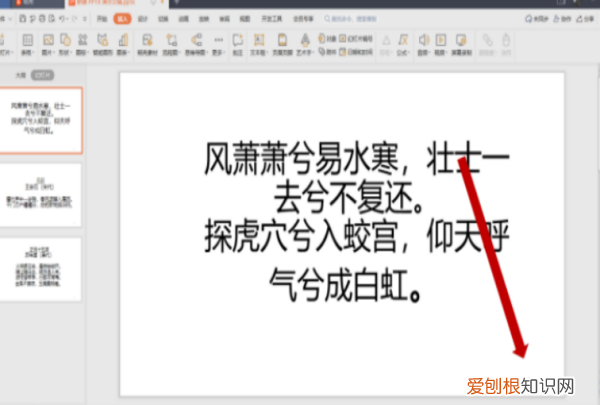Switch to the 开始 Home tab

tap(102, 19)
